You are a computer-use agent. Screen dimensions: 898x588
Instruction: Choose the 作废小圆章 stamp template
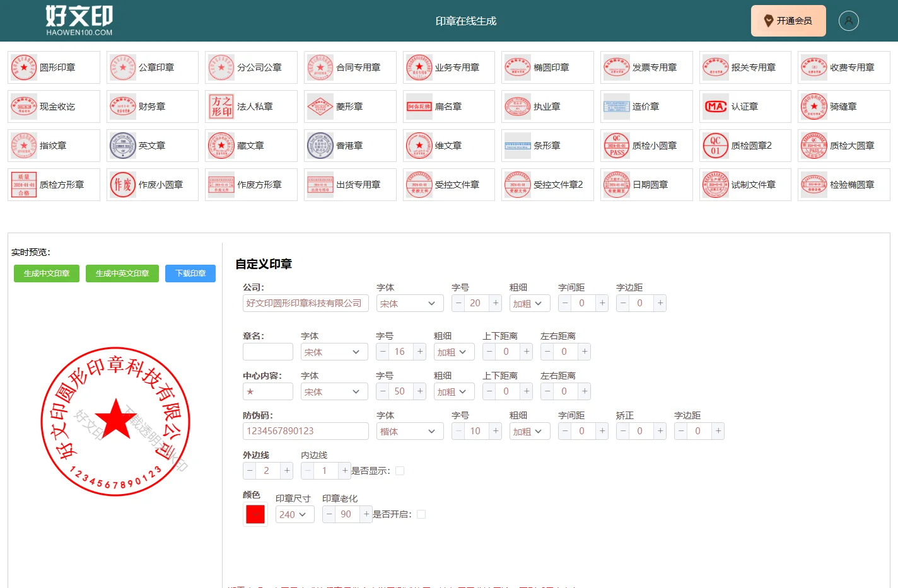153,185
